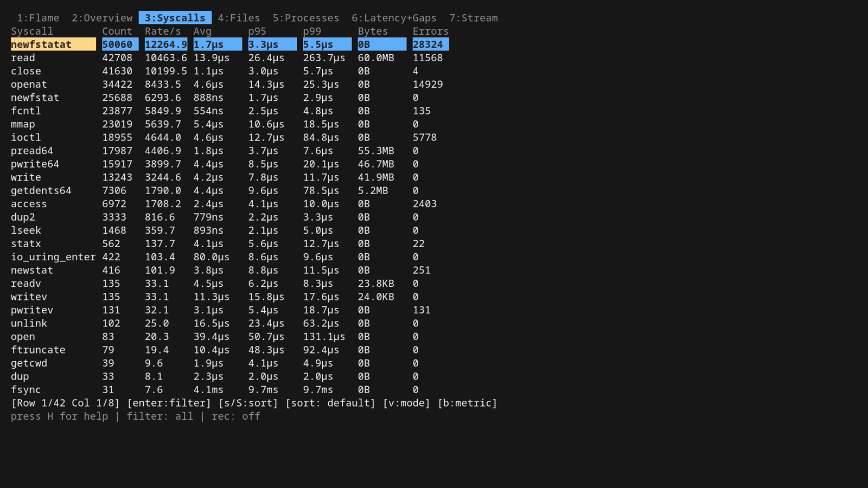Open the 5:Processes tab
Image resolution: width=868 pixels, height=488 pixels.
click(x=306, y=18)
